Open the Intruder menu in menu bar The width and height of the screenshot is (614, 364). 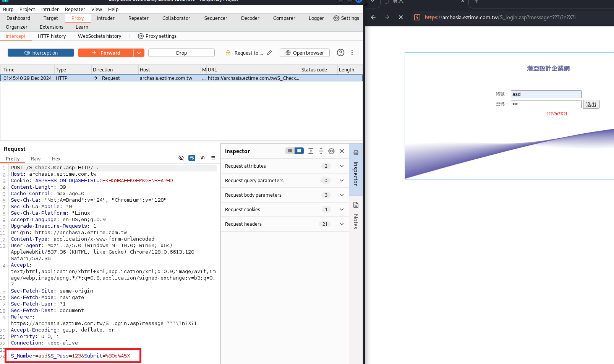pyautogui.click(x=50, y=9)
